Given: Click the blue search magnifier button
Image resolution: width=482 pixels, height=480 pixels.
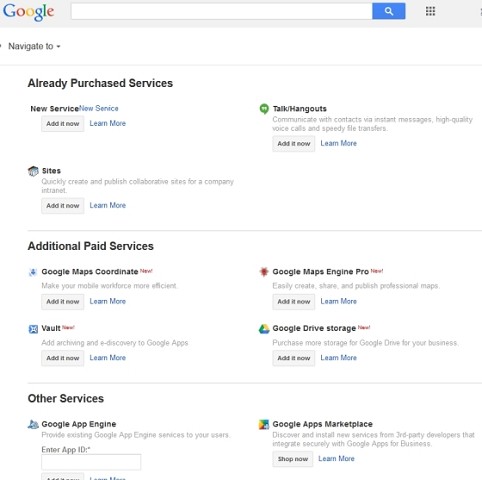Looking at the screenshot, I should (388, 11).
